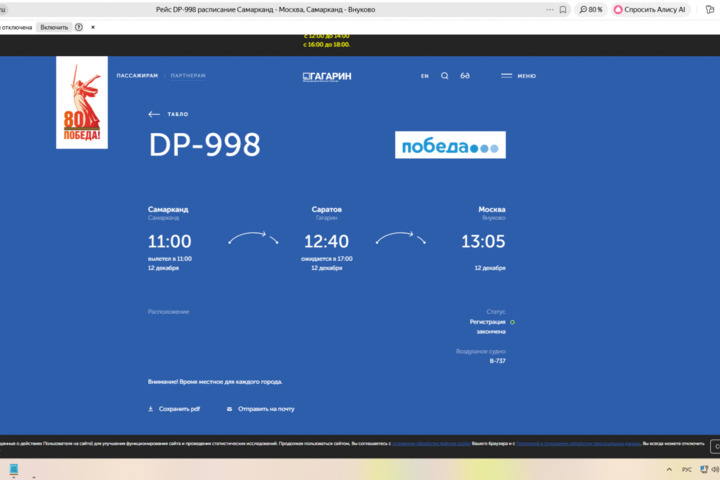Click help question mark icon beside Включить
This screenshot has width=720, height=480.
tap(79, 27)
